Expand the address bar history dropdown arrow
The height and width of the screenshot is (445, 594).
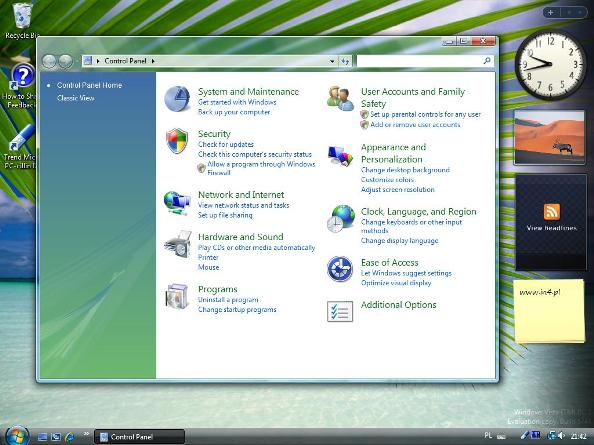[x=332, y=61]
